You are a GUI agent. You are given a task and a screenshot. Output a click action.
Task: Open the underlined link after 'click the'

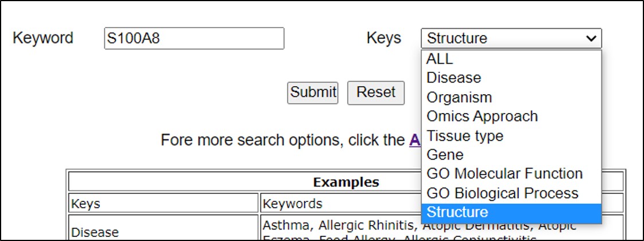(x=414, y=140)
